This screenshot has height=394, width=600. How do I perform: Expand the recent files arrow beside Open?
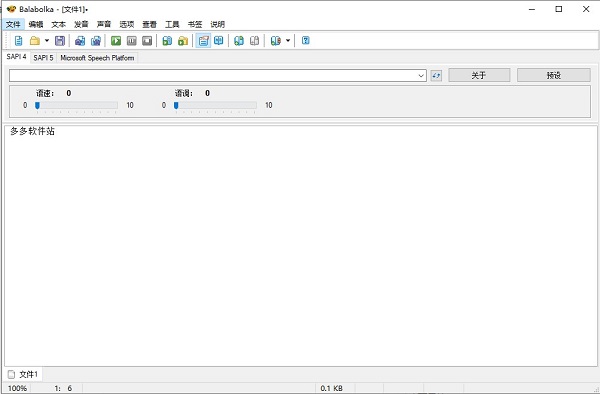click(x=47, y=41)
